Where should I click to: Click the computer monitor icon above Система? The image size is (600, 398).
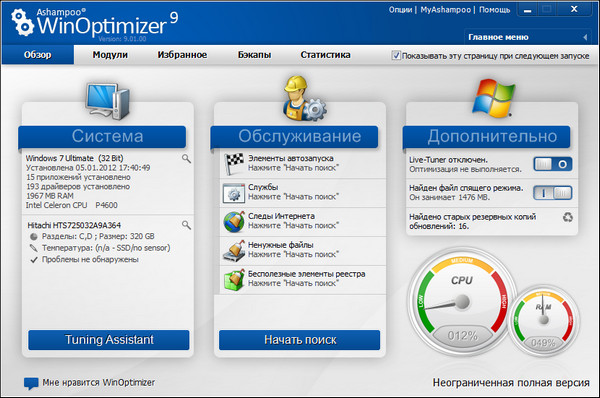pos(108,101)
